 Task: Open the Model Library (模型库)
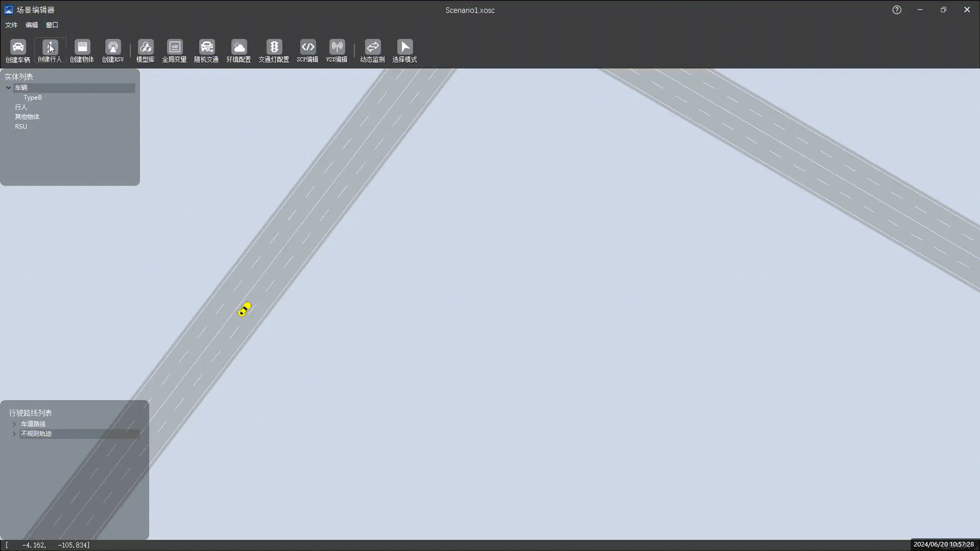pos(145,47)
